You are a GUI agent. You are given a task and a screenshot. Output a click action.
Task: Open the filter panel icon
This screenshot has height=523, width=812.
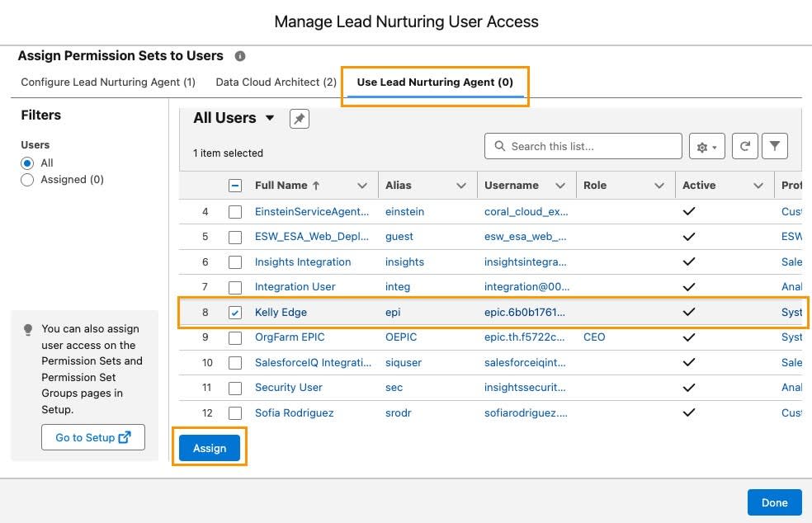(x=774, y=146)
